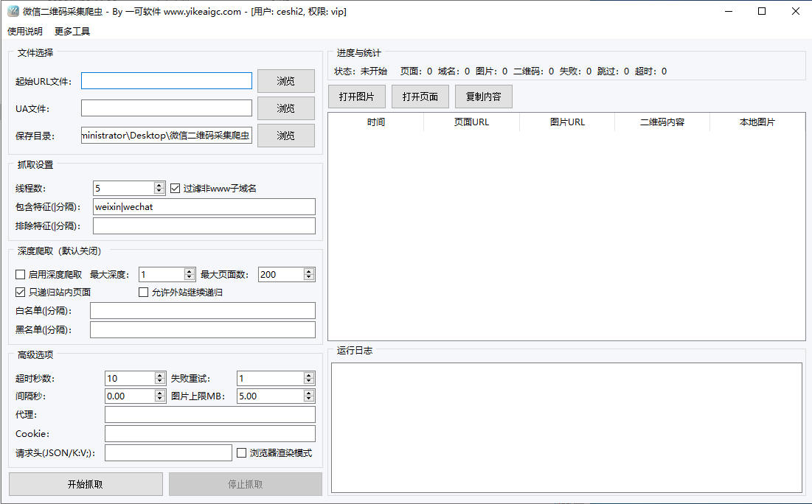
Task: Open the 更多工具 menu
Action: 72,32
